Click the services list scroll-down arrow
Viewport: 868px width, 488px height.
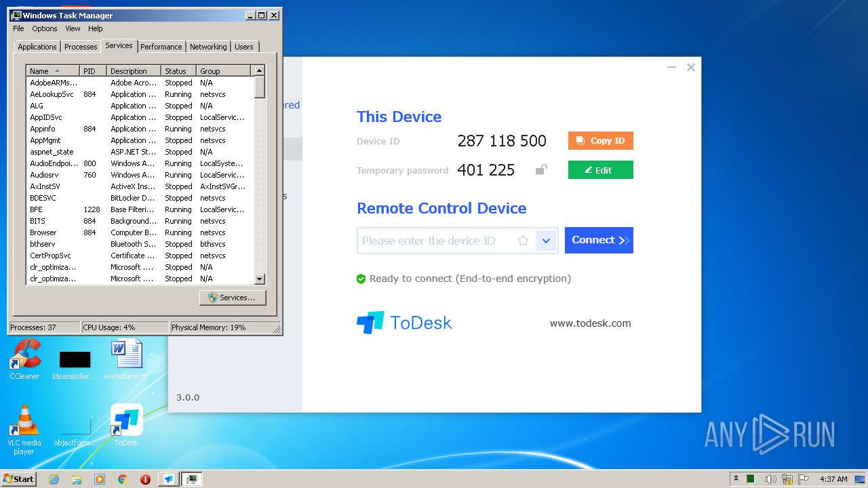[259, 279]
